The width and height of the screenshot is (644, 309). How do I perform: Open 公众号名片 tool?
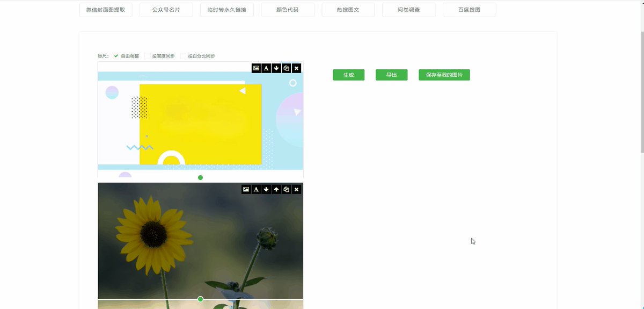point(166,10)
